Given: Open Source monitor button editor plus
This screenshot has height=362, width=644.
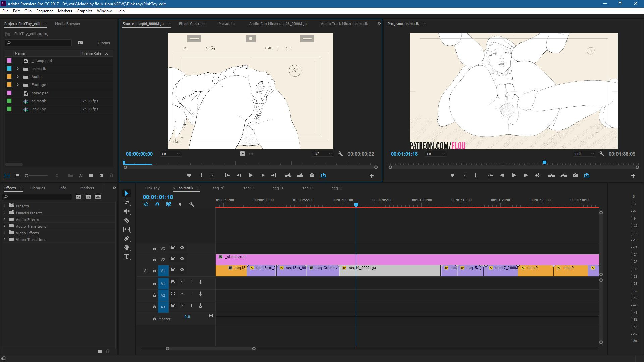Looking at the screenshot, I should 372,176.
